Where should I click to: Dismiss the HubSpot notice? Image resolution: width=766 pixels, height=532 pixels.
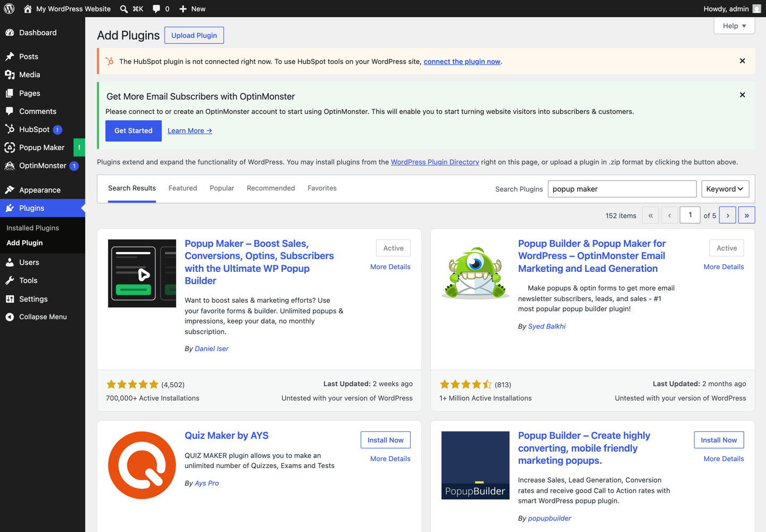[x=742, y=61]
